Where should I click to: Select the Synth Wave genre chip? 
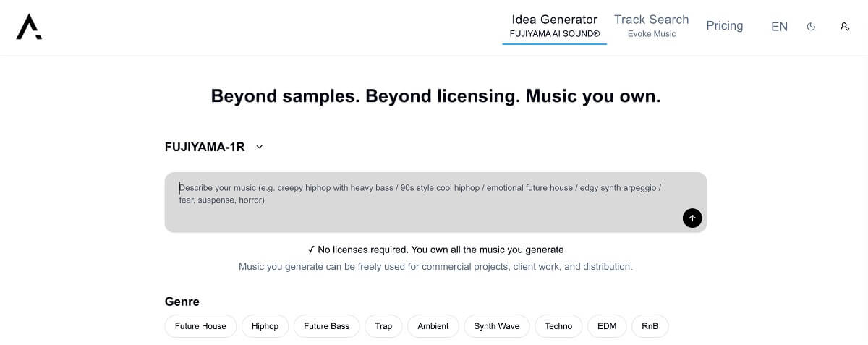(x=496, y=326)
